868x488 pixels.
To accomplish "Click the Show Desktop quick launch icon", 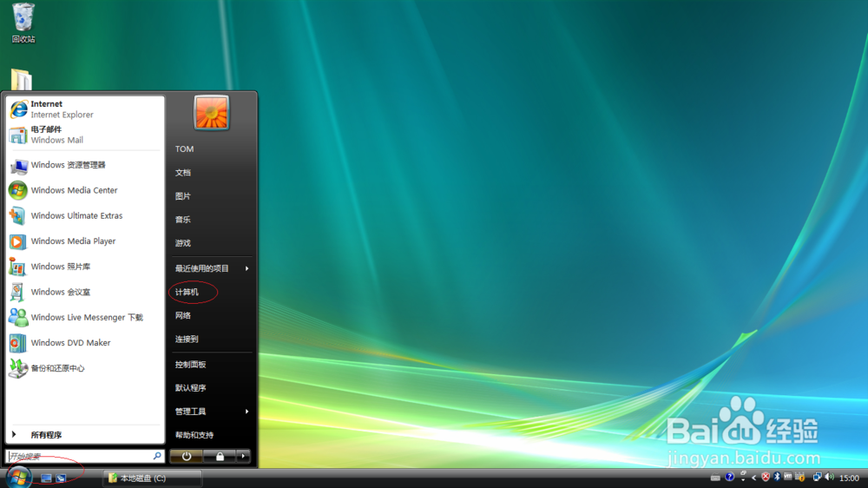I will tap(47, 478).
